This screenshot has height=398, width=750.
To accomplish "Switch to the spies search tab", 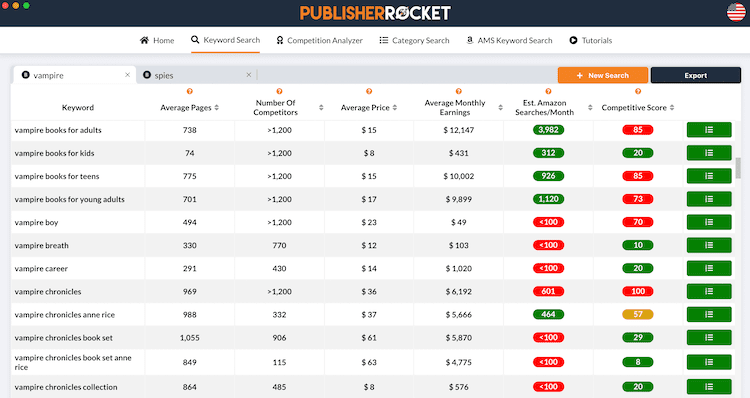I will pos(196,75).
